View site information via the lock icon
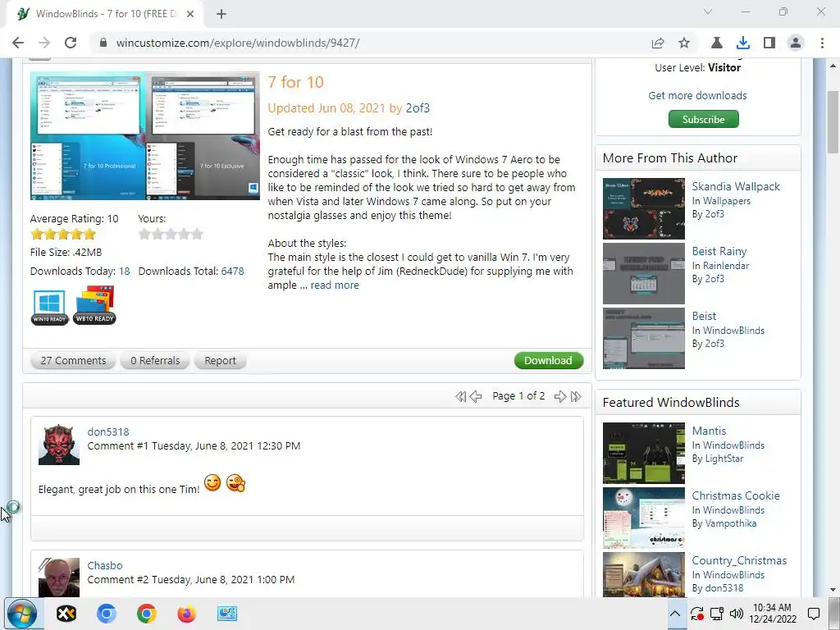 click(x=103, y=43)
